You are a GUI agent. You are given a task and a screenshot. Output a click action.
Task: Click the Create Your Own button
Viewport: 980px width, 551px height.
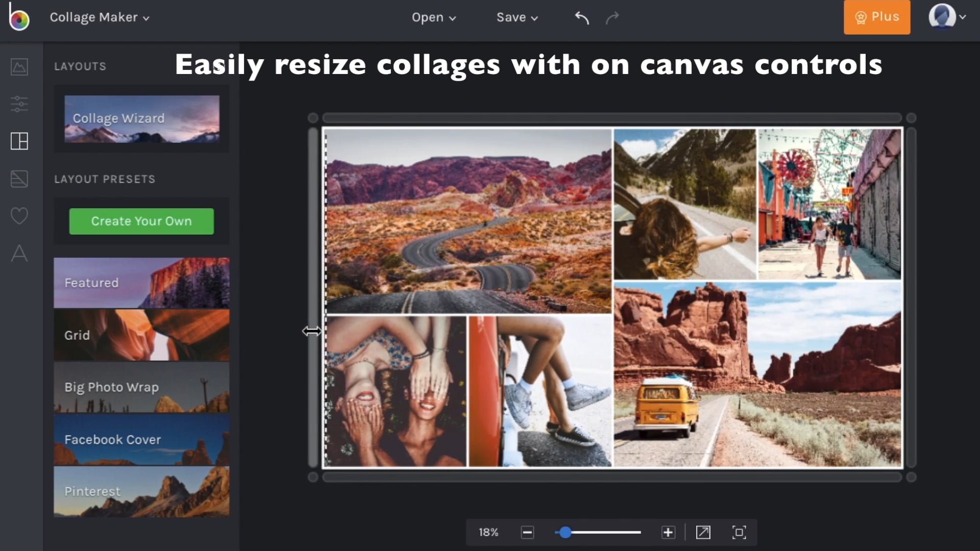[x=141, y=221]
